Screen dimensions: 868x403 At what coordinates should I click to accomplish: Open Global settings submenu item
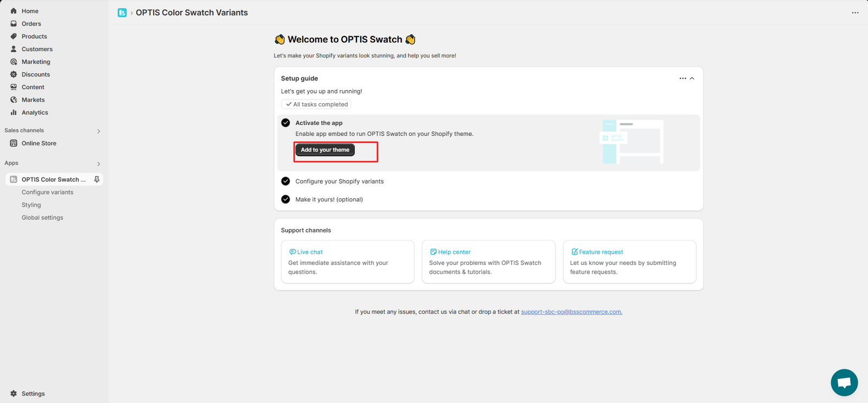point(42,218)
